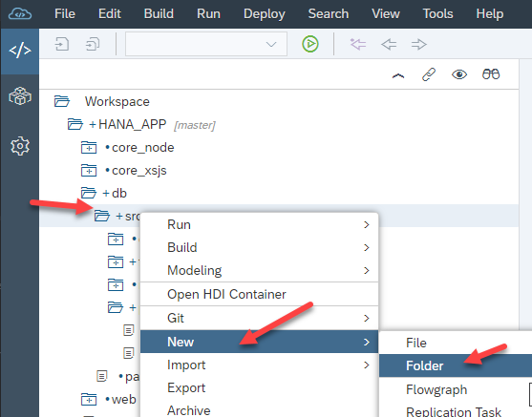The width and height of the screenshot is (532, 417).
Task: Expand the core_node folder
Action: pos(89,148)
